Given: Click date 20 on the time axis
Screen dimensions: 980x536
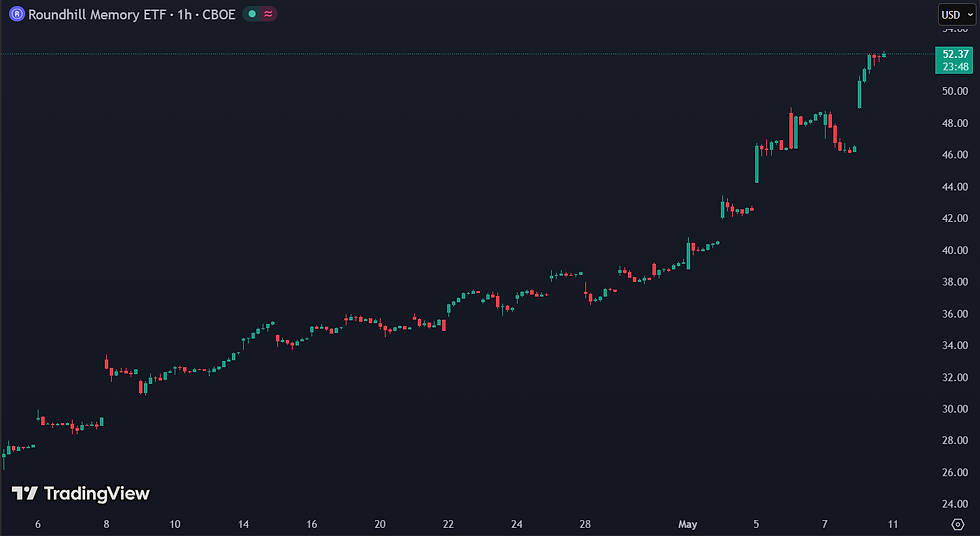Looking at the screenshot, I should pyautogui.click(x=380, y=524).
